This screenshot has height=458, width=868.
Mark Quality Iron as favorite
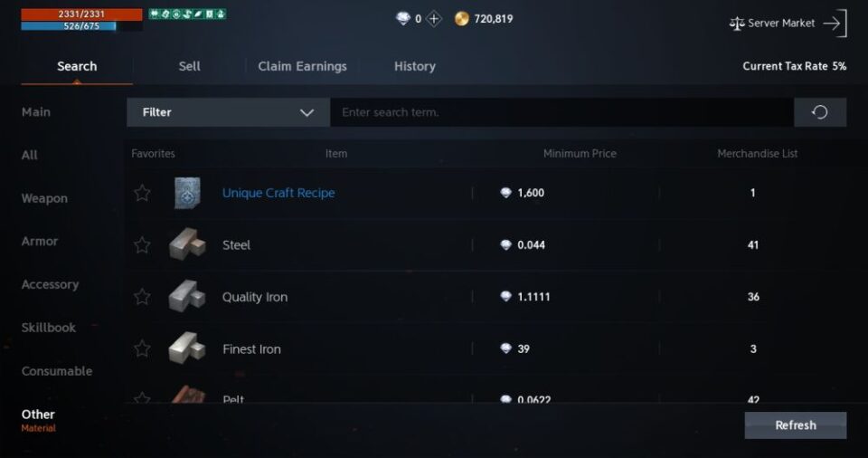pyautogui.click(x=142, y=297)
